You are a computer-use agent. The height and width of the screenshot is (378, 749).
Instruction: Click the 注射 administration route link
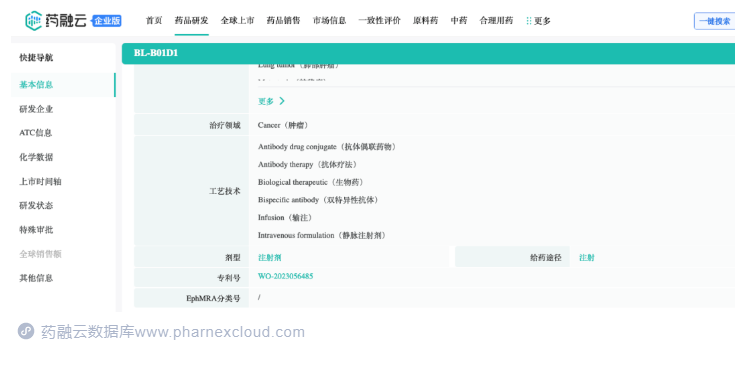(x=587, y=258)
